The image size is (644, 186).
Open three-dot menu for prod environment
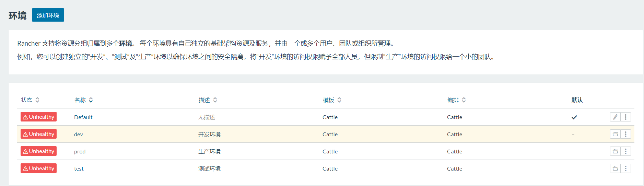point(625,151)
